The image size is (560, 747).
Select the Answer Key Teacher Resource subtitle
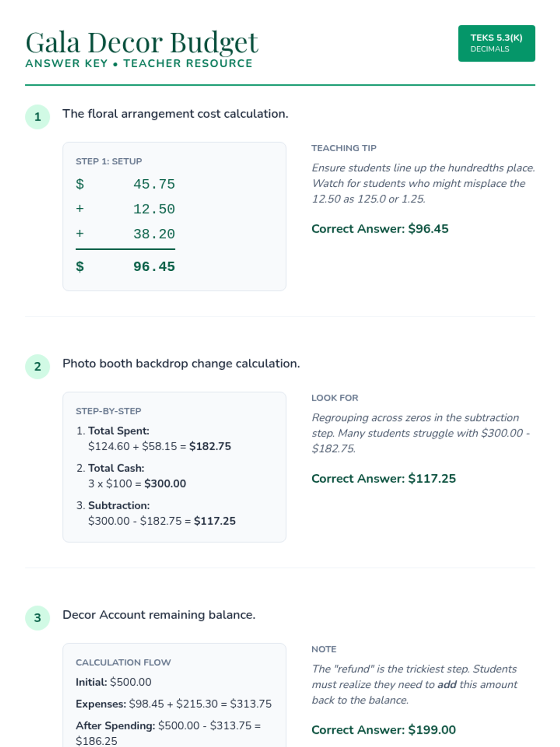click(x=139, y=63)
